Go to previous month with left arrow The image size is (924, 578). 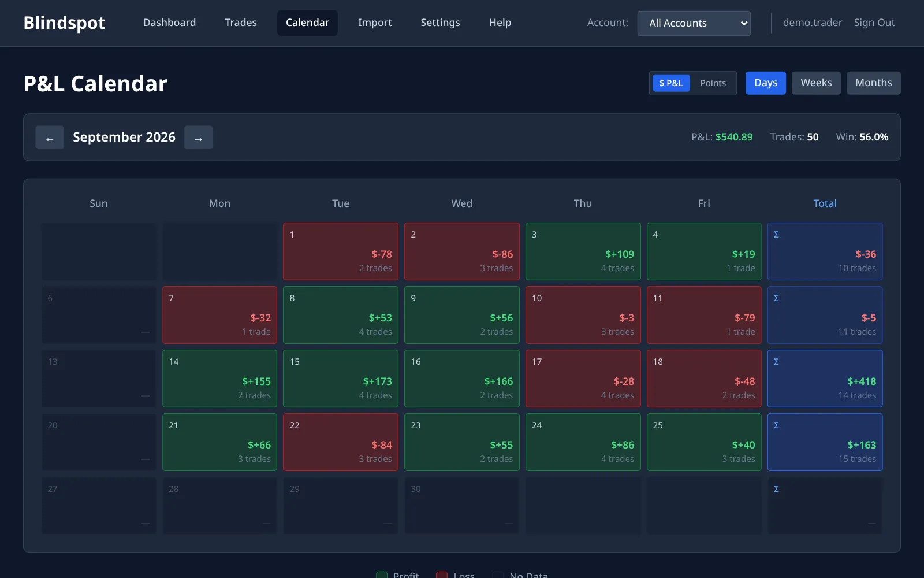(50, 138)
